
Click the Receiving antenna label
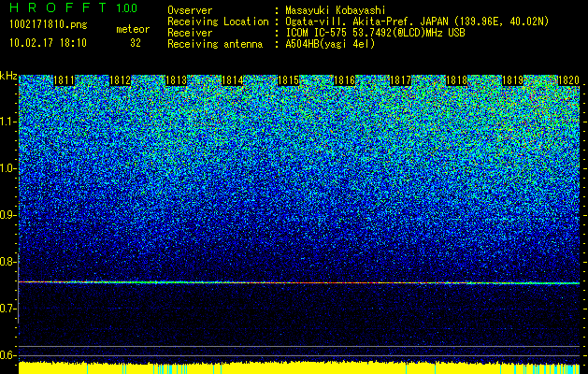click(x=215, y=44)
